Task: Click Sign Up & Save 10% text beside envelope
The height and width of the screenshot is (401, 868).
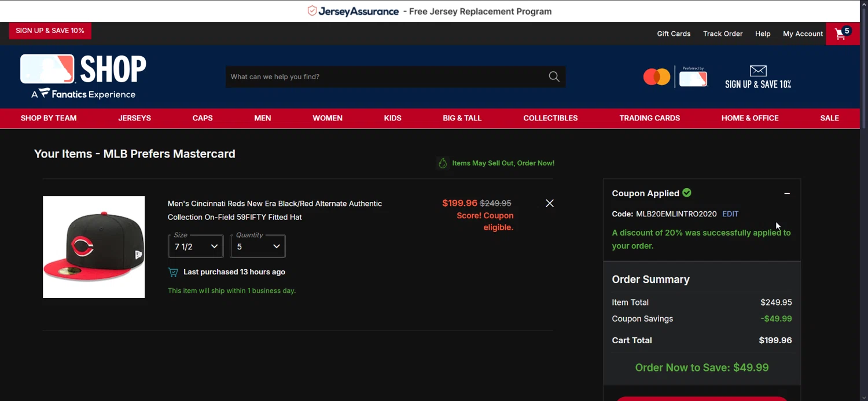Action: pos(758,84)
